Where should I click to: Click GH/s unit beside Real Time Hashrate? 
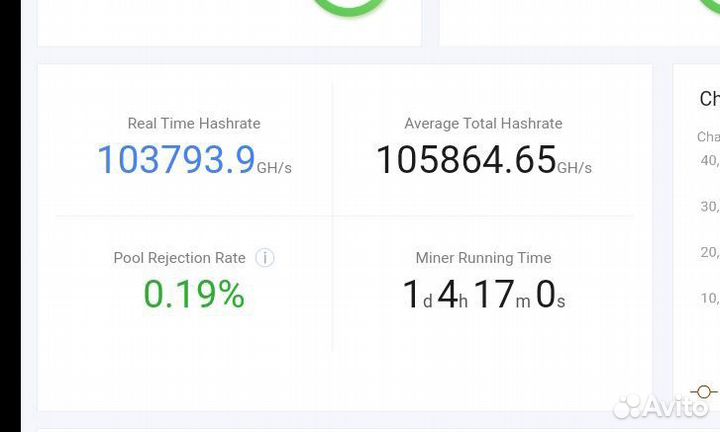[274, 168]
